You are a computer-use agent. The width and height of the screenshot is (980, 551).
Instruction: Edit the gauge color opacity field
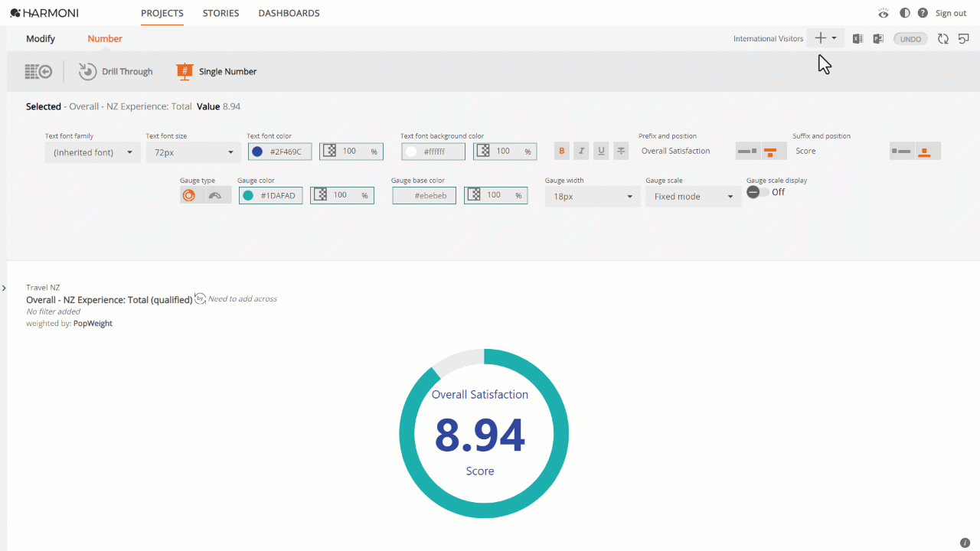[342, 196]
